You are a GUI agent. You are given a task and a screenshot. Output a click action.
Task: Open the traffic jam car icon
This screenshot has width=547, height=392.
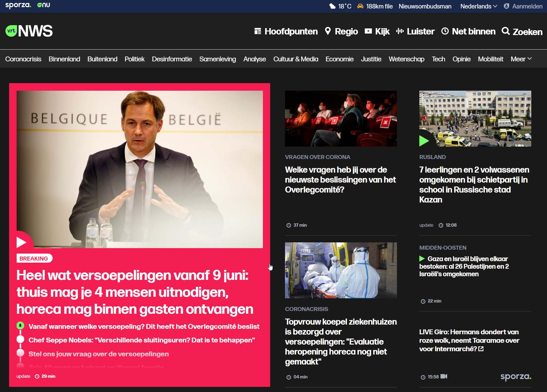pos(360,6)
